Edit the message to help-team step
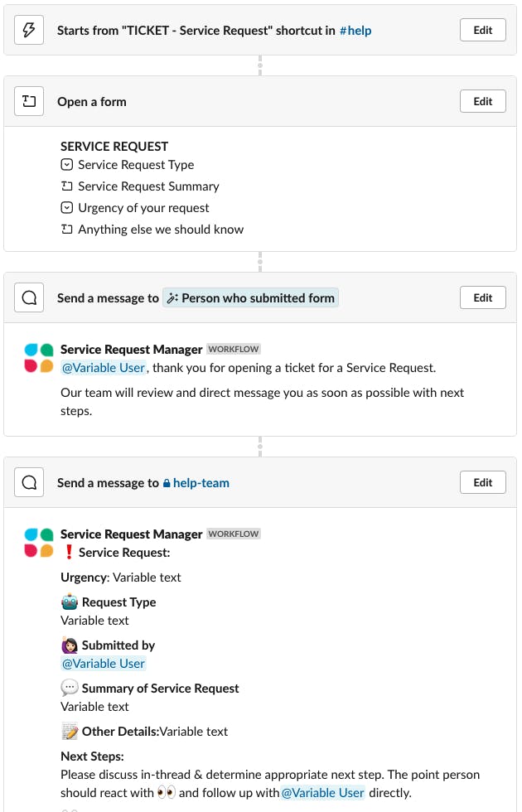This screenshot has height=812, width=522. [482, 483]
